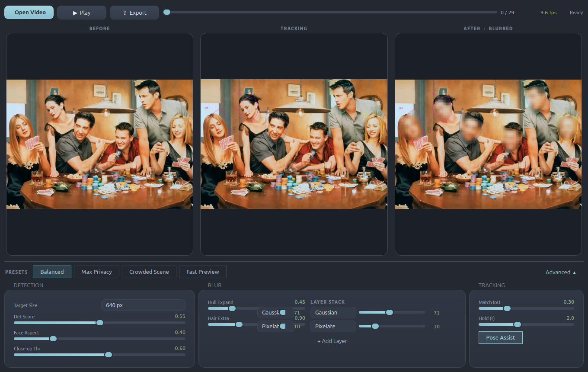
Task: Click the Hair Extra slider handle
Action: pos(239,324)
